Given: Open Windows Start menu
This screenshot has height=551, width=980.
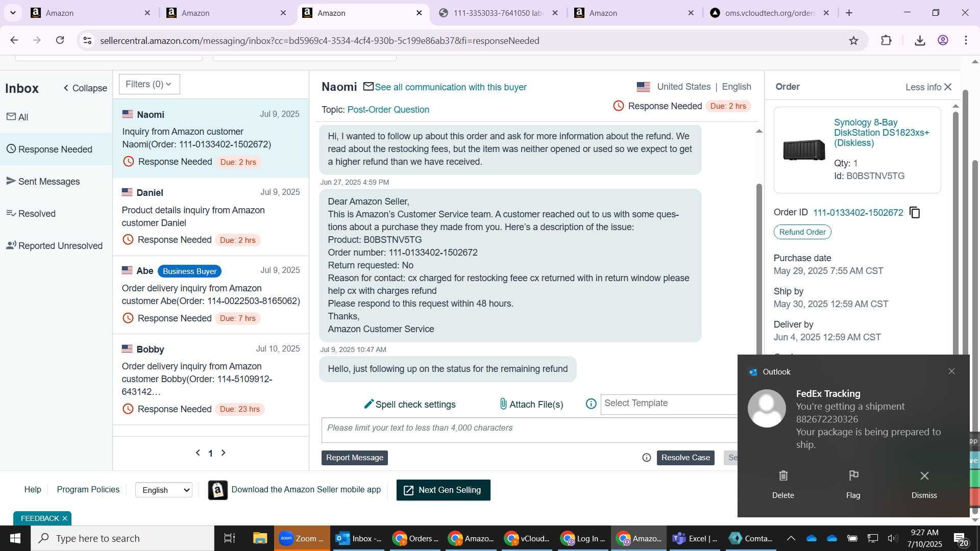Looking at the screenshot, I should (15, 538).
